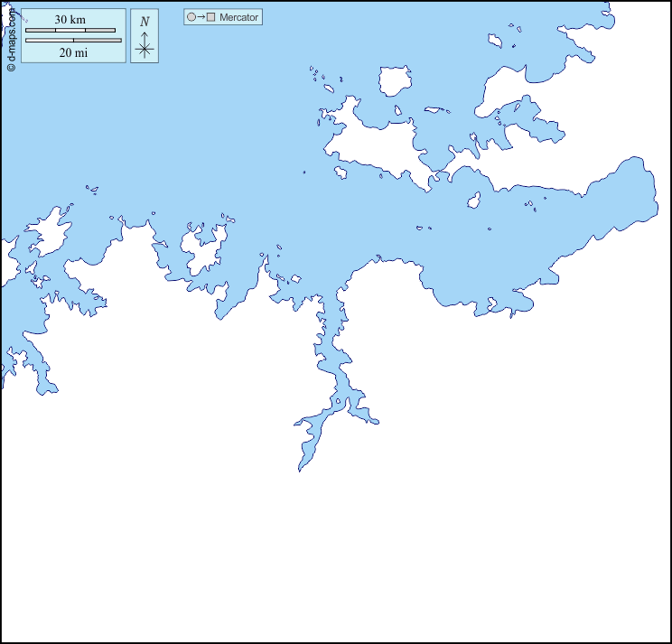Click the square icon before Mercator text

pyautogui.click(x=211, y=17)
